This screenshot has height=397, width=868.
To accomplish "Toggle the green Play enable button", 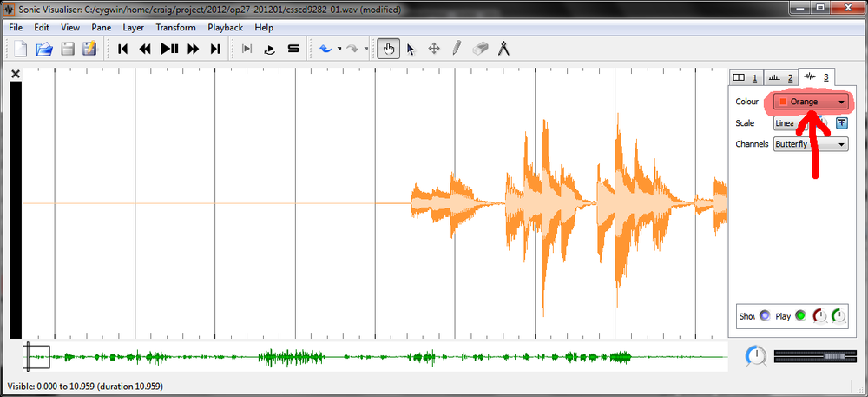I will click(x=799, y=316).
